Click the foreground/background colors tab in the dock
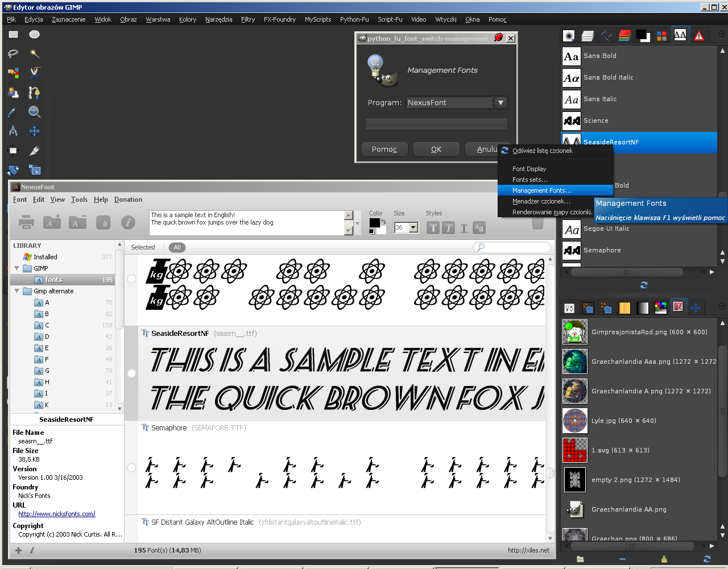 coord(643,36)
